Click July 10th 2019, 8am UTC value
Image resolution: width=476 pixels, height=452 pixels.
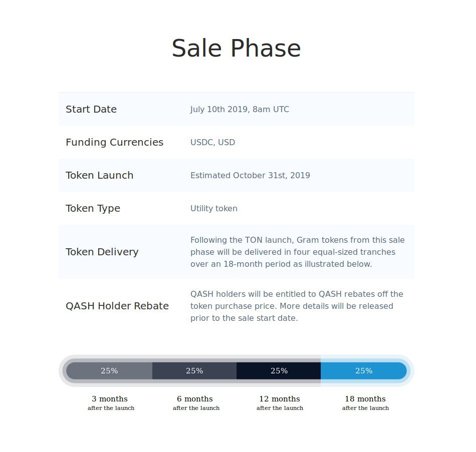[x=240, y=109]
